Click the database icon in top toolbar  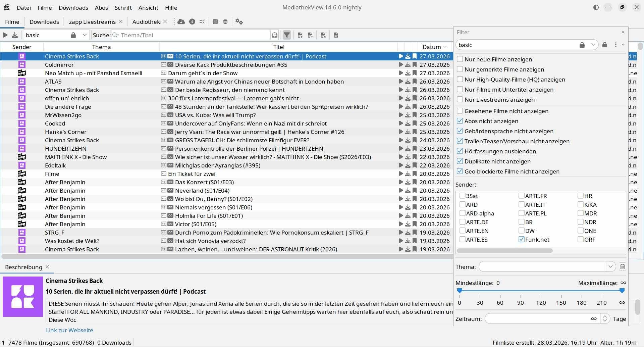(225, 22)
